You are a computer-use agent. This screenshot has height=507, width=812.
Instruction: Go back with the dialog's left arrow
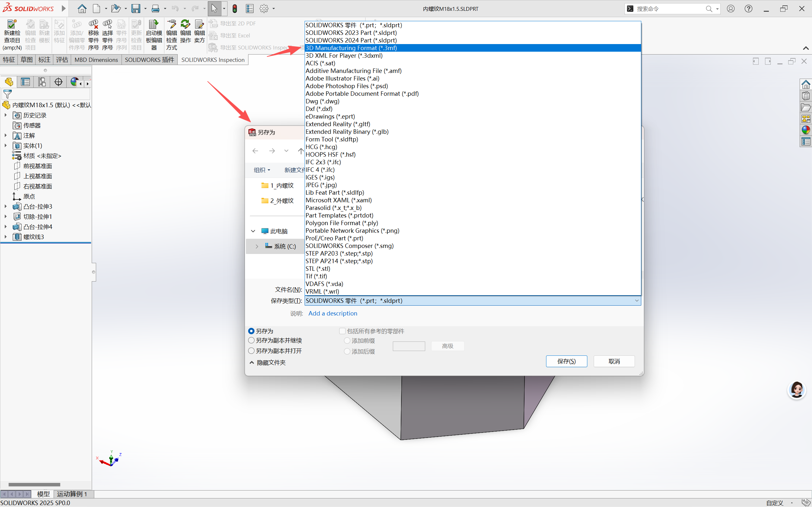255,151
